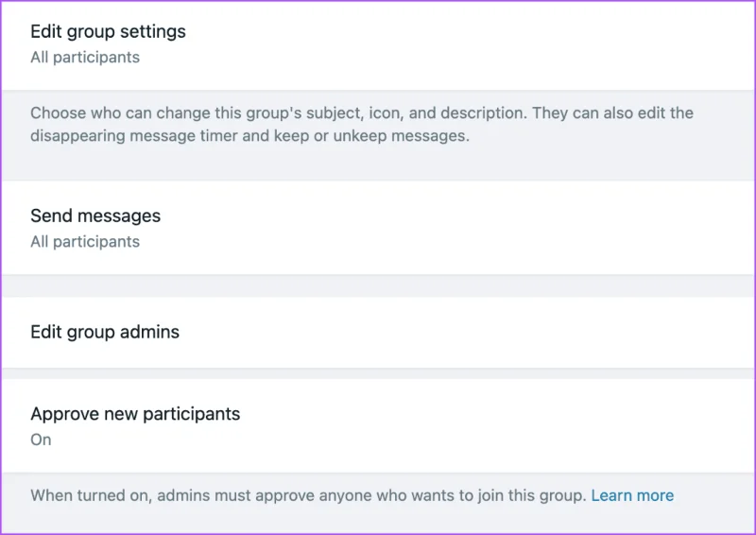The height and width of the screenshot is (535, 756).
Task: Open the Send messages setting
Action: pos(378,227)
